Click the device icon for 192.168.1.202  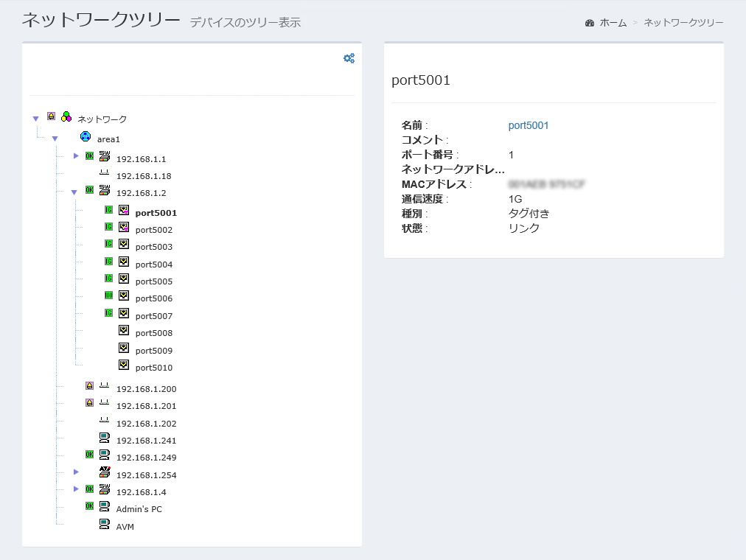[x=104, y=420]
